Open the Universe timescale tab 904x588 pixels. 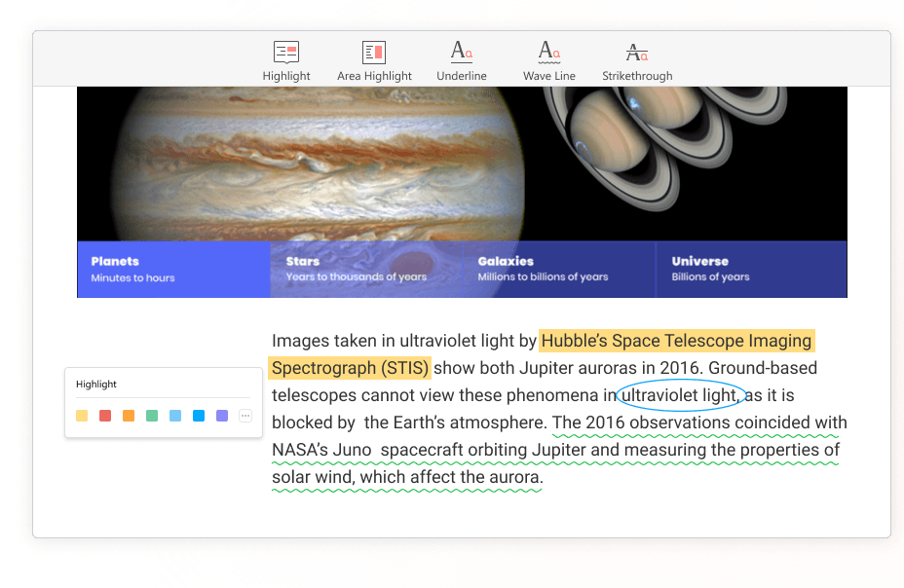click(x=751, y=270)
